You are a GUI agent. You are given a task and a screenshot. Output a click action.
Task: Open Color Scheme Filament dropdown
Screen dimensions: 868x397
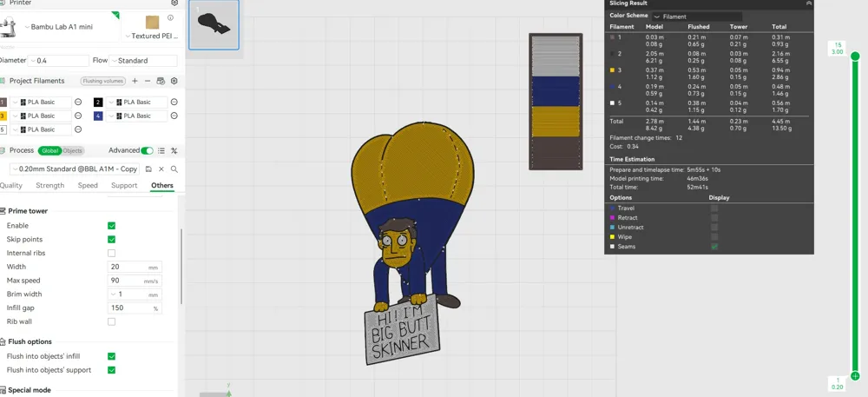[x=697, y=17]
